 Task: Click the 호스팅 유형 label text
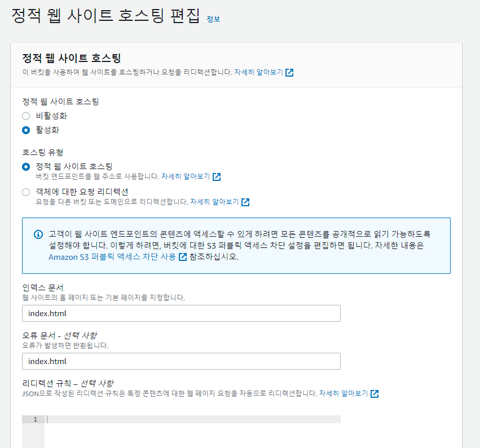point(43,152)
